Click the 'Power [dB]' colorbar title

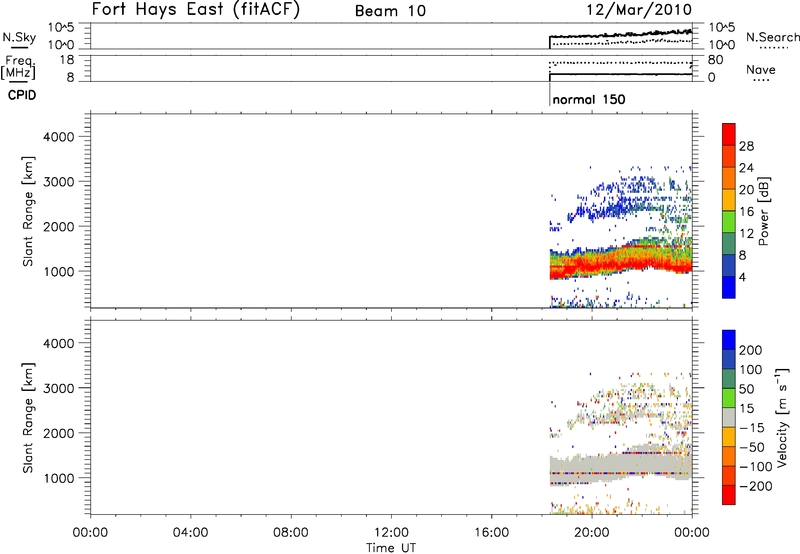764,211
